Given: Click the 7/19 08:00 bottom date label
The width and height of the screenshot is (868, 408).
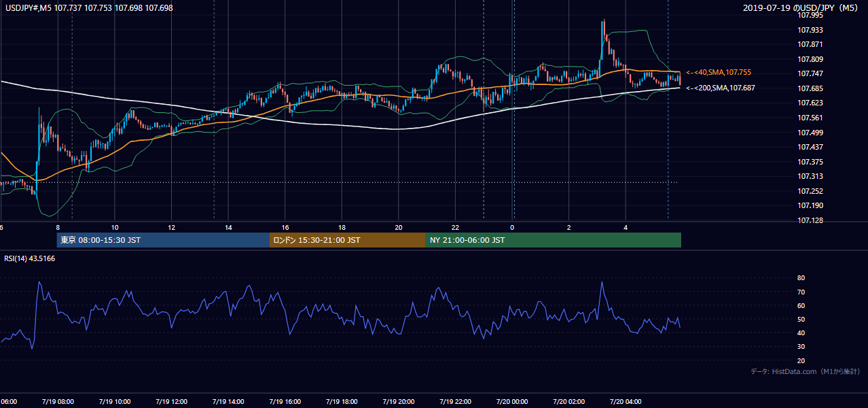Looking at the screenshot, I should [58, 402].
